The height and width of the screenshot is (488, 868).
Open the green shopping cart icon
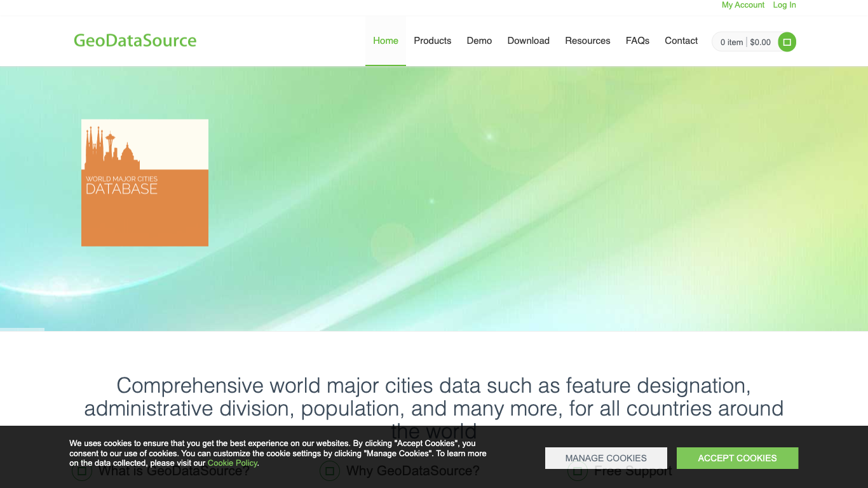point(787,42)
